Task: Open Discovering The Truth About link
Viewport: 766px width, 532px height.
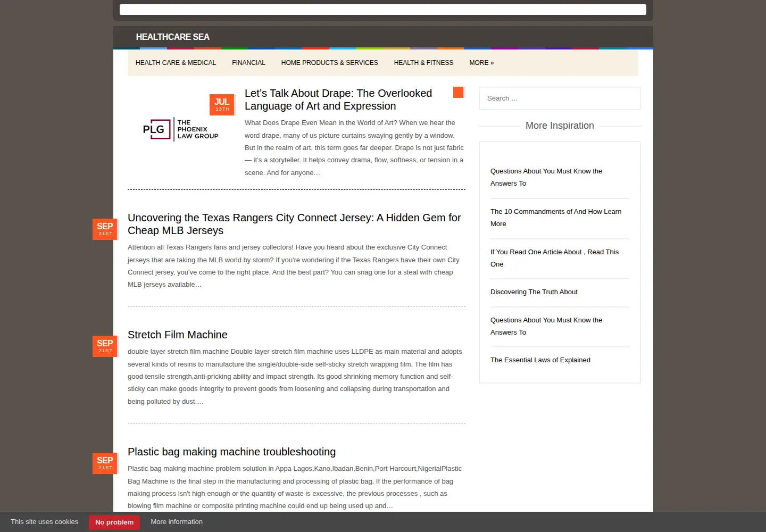Action: coord(534,292)
